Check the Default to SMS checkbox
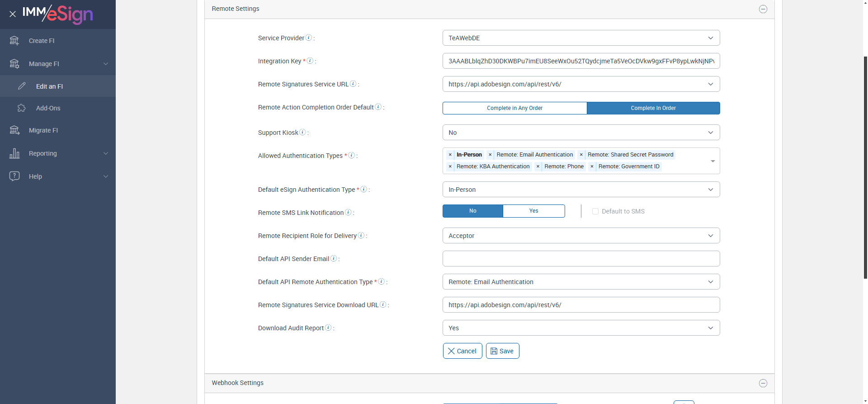The image size is (868, 404). (595, 211)
